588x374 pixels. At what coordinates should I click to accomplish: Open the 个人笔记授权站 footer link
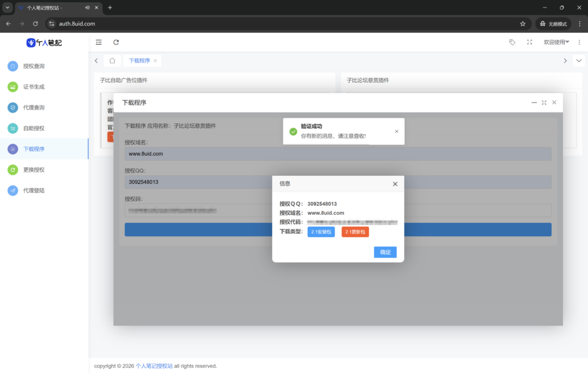(x=154, y=366)
